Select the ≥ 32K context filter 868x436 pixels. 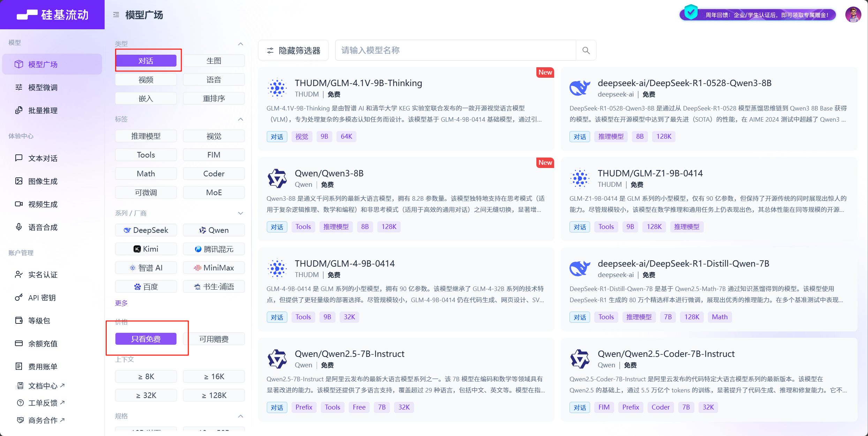click(146, 395)
